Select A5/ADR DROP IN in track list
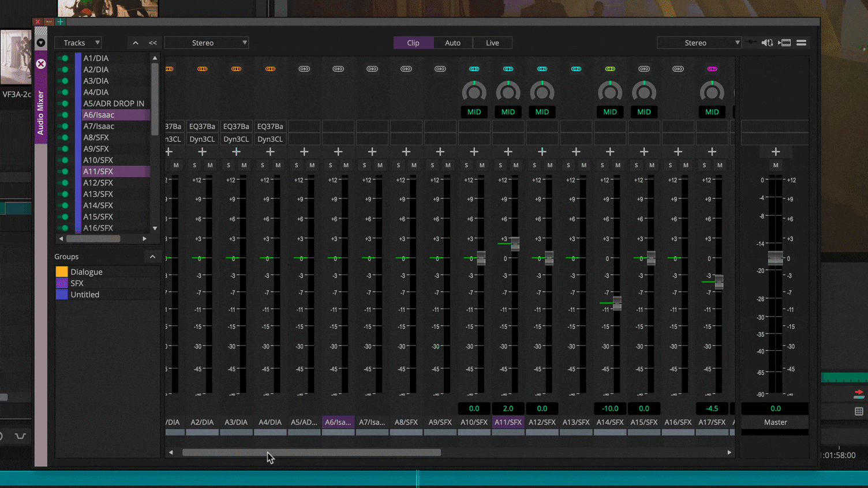This screenshot has height=488, width=868. point(115,103)
